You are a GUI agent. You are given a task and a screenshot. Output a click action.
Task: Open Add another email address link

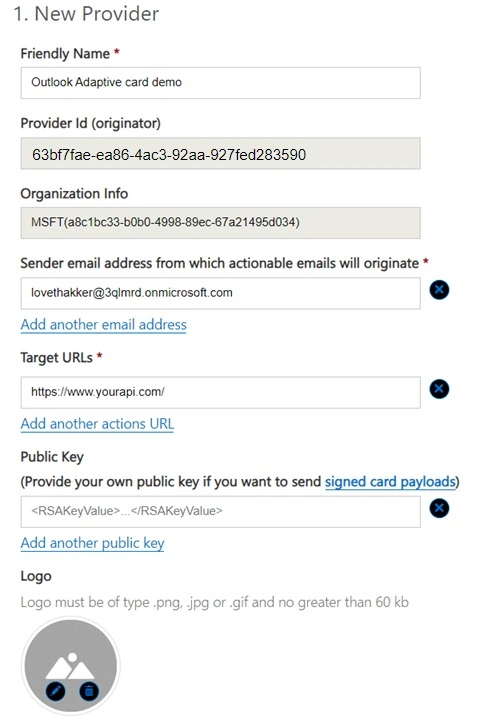104,325
